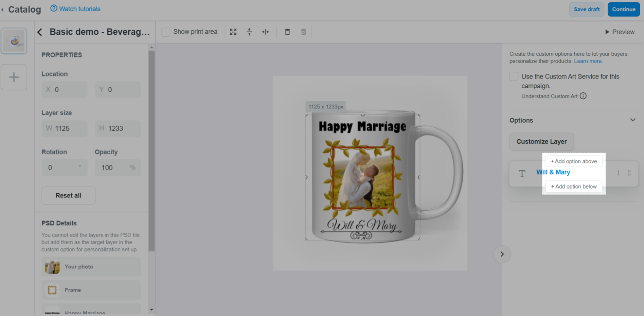Click Add option below

574,187
